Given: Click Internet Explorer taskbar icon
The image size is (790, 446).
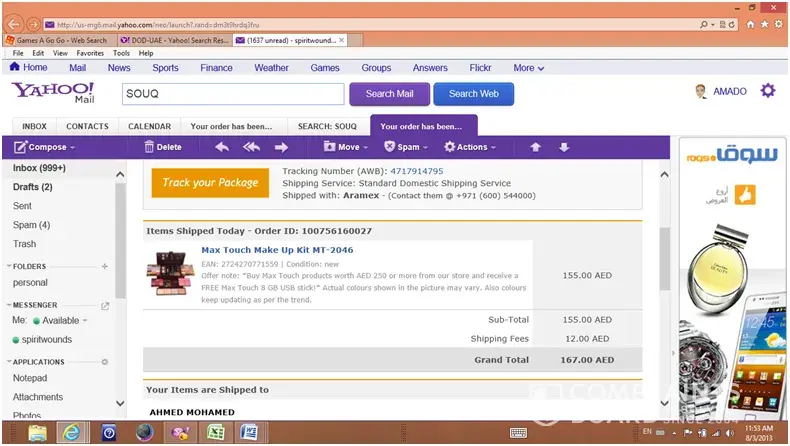Looking at the screenshot, I should coord(72,433).
